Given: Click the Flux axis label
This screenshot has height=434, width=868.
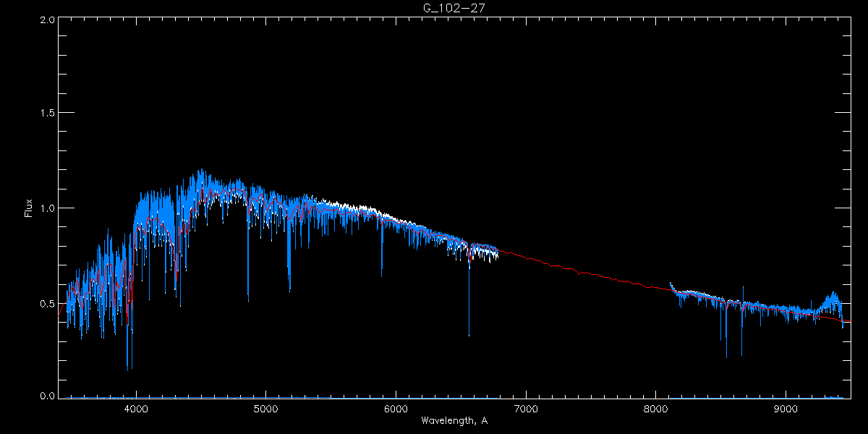Looking at the screenshot, I should 29,208.
